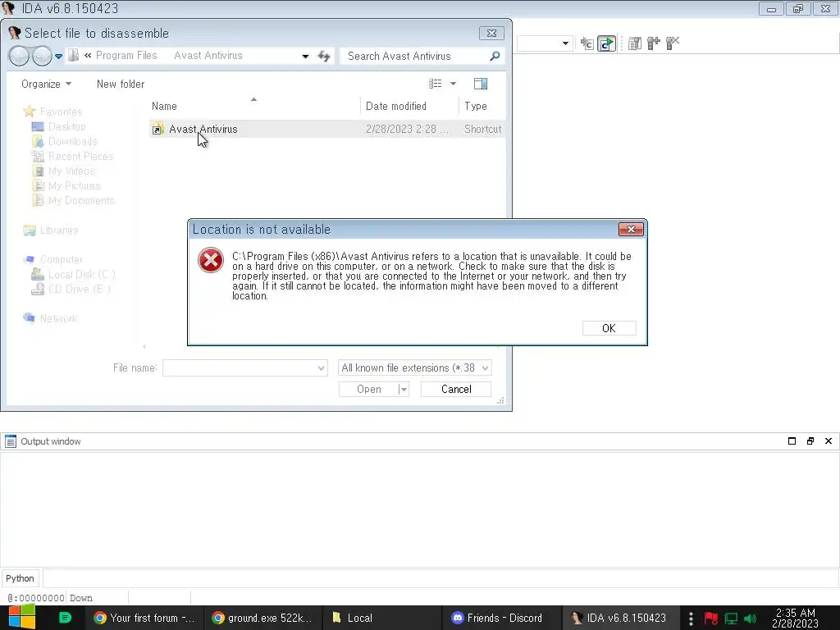Refresh the folder listing

point(324,57)
